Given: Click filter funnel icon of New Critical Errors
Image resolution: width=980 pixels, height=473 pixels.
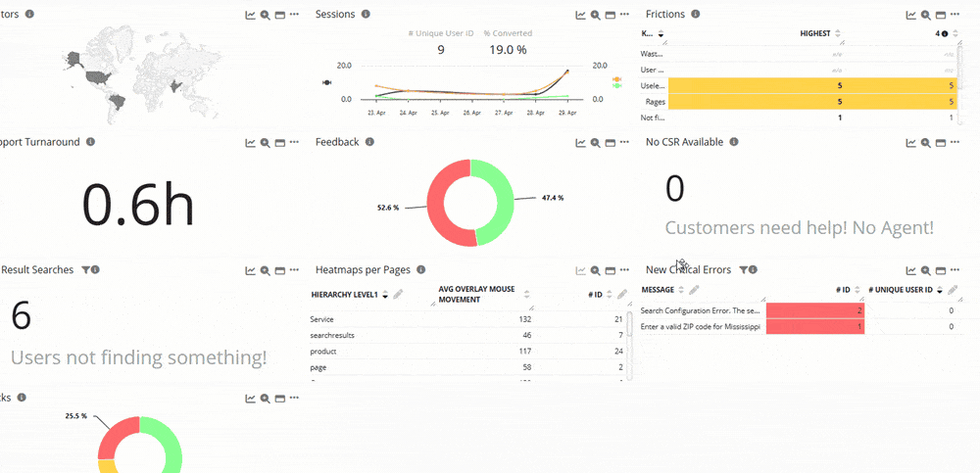Looking at the screenshot, I should (744, 270).
